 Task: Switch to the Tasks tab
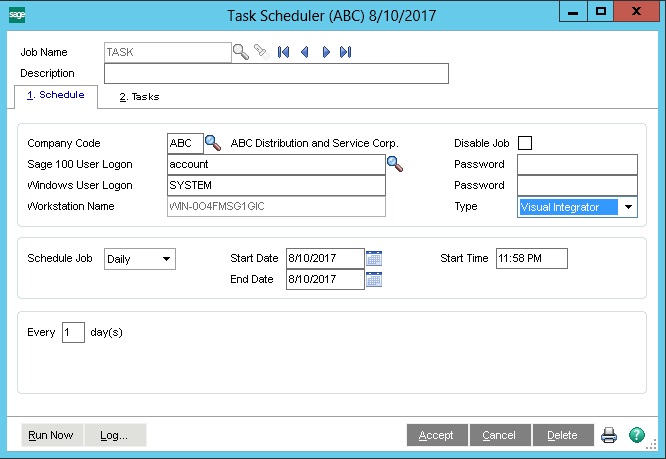[139, 97]
